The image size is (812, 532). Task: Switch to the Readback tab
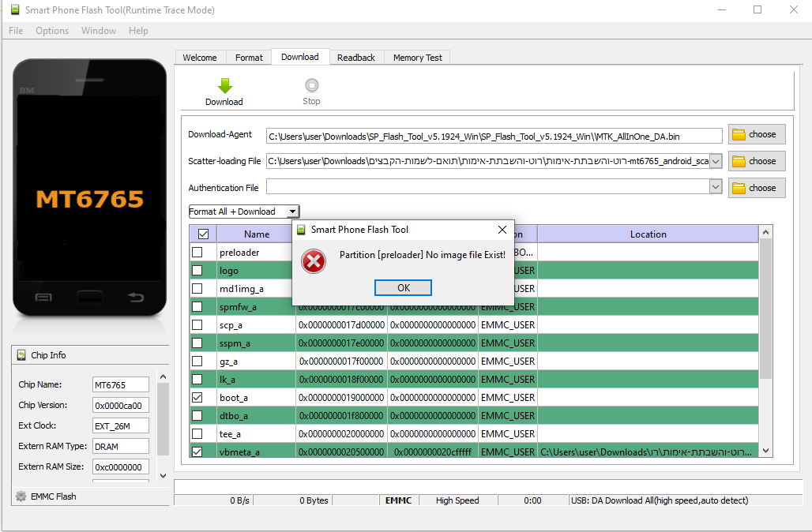(x=356, y=58)
